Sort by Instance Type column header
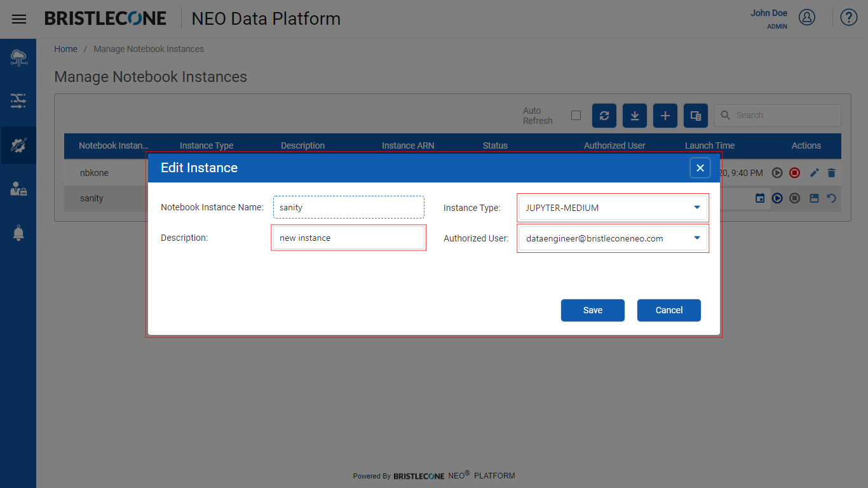Image resolution: width=868 pixels, height=488 pixels. coord(207,146)
